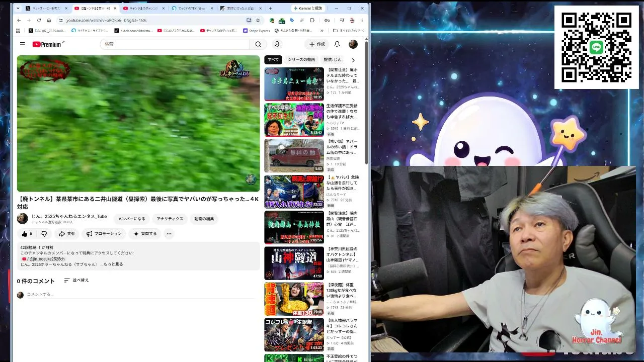The image size is (644, 362).
Task: Switch to the ネットストーカー browser tab
Action: click(x=46, y=8)
